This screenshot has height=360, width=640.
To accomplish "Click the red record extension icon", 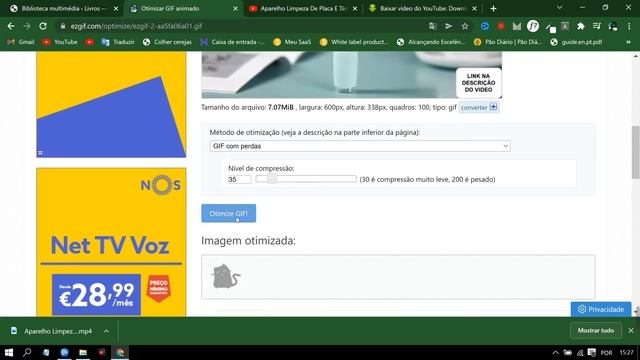I will (x=501, y=26).
